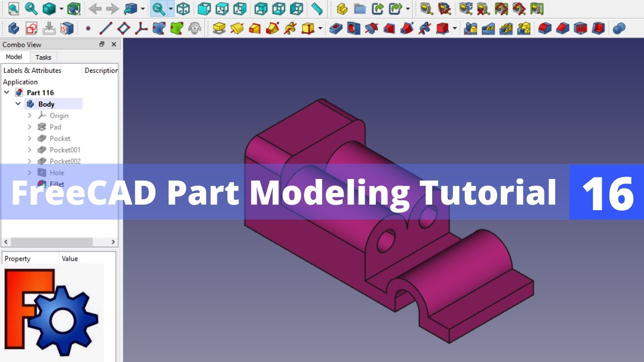Click the Create group folder icon
This screenshot has width=644, height=362.
pos(360,9)
